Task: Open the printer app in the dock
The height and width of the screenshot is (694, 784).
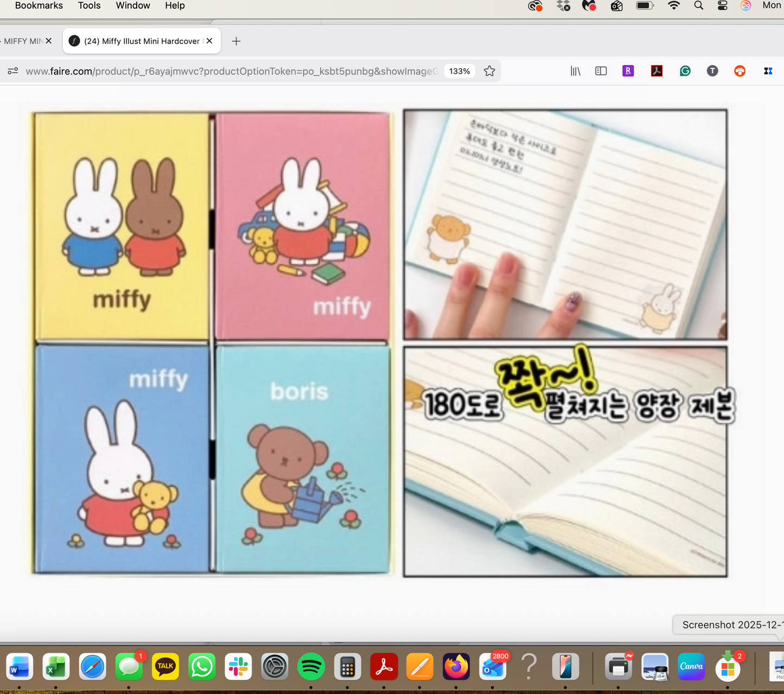Action: (x=619, y=667)
